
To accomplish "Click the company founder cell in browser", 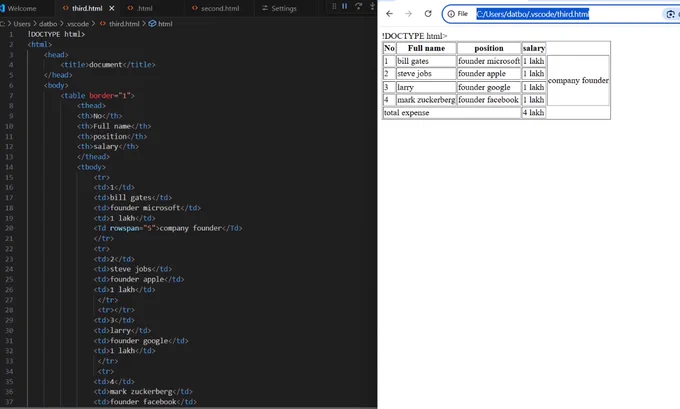I will [578, 80].
